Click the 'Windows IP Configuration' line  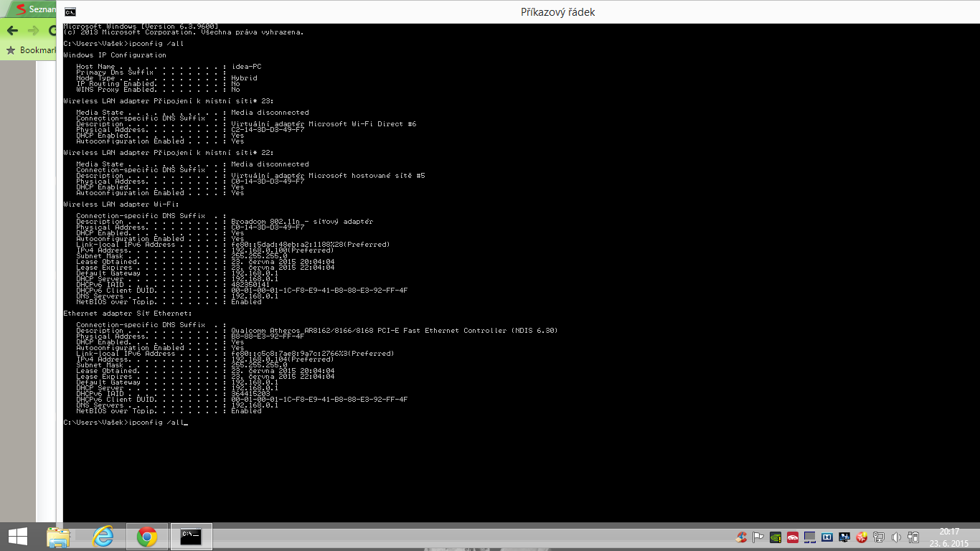115,55
